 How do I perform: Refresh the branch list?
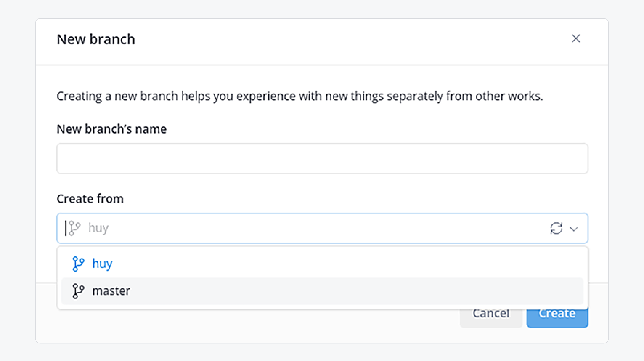tap(556, 228)
